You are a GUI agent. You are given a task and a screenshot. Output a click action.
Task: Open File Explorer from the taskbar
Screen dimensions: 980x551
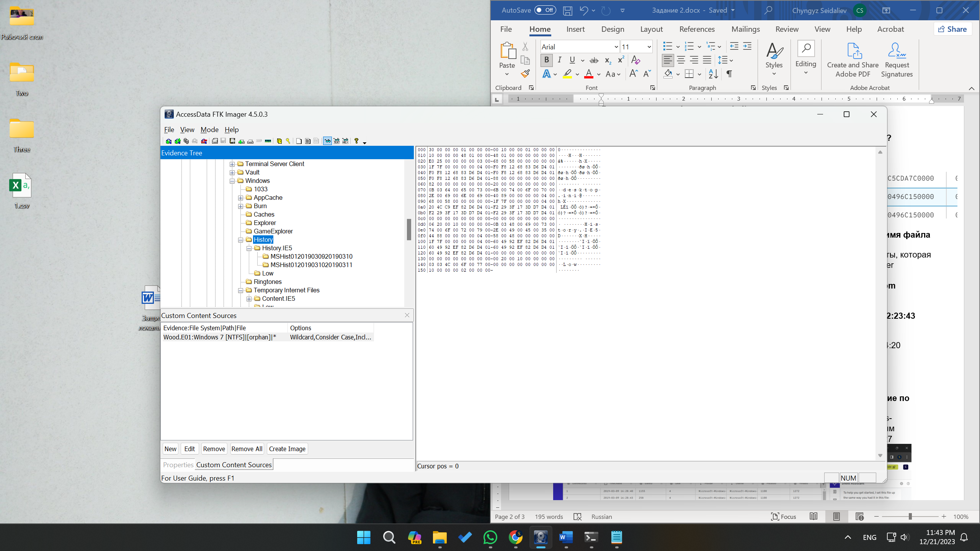439,537
